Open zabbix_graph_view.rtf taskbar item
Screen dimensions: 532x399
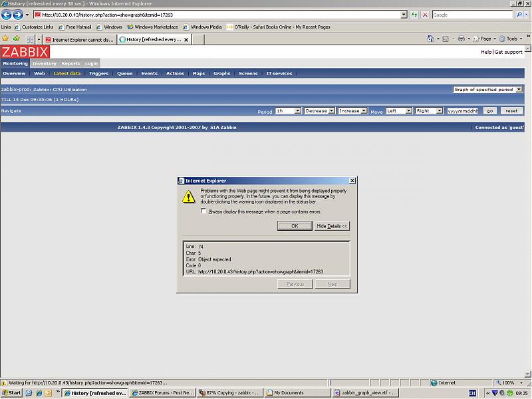pyautogui.click(x=365, y=393)
